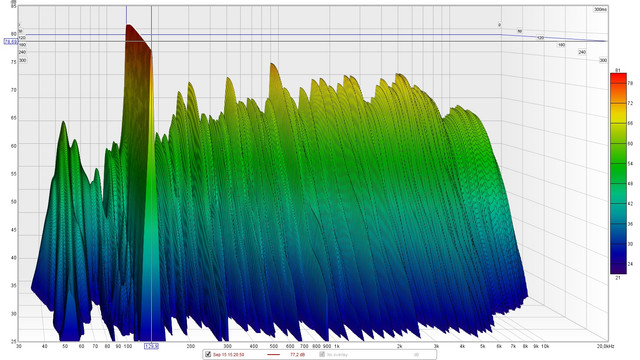Viewport: 640px width, 360px height.
Task: Click the 300ms time range label
Action: pos(600,9)
